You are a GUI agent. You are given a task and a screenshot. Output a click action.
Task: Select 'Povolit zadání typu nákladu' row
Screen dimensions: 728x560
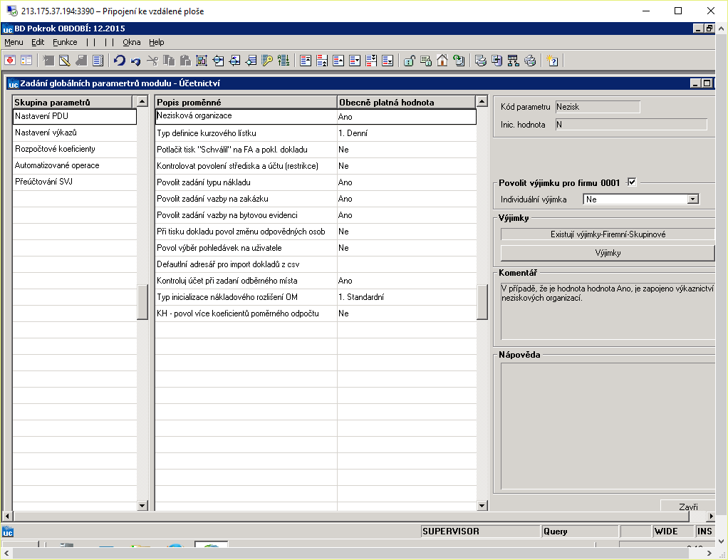pos(316,182)
